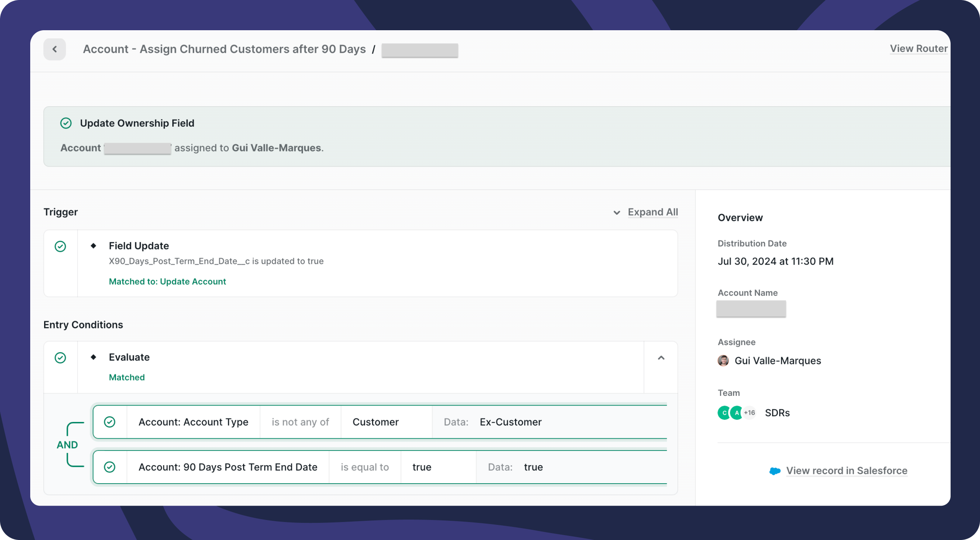Click the Update Ownership Field check icon

[x=66, y=123]
